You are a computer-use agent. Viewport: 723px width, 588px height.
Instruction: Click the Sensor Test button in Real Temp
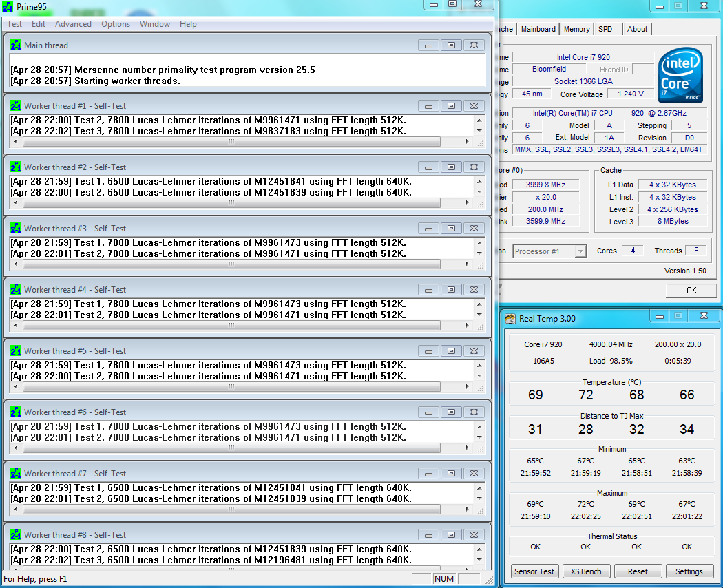[x=534, y=571]
